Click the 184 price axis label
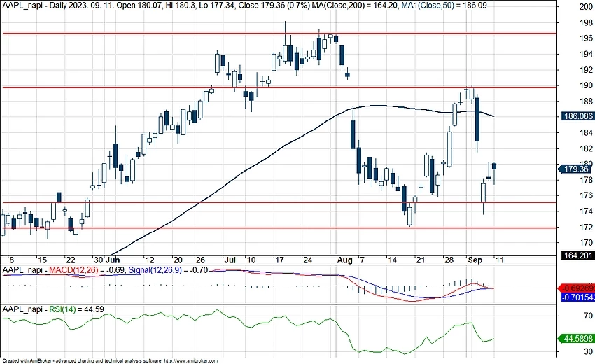Viewport: 595px width, 364px height. (x=586, y=132)
